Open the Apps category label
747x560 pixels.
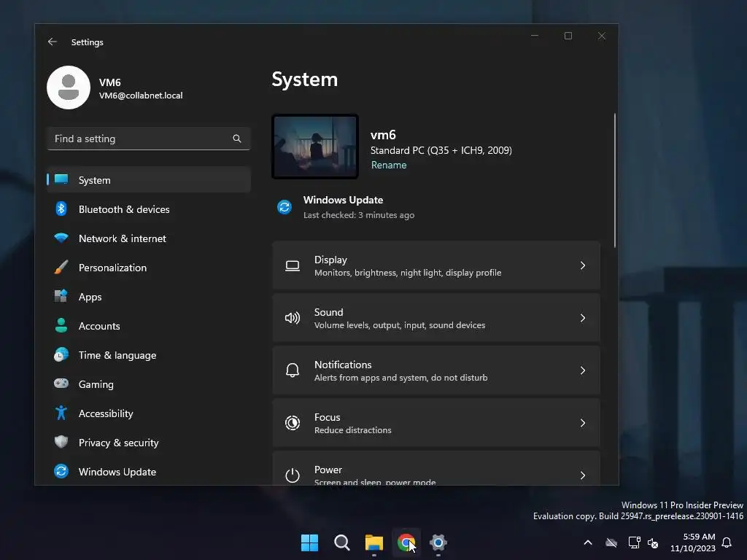pos(90,297)
